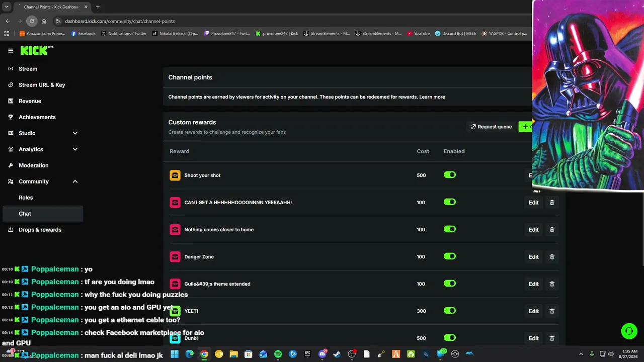Open the YouTube bookmark
The image size is (644, 362).
point(418,34)
